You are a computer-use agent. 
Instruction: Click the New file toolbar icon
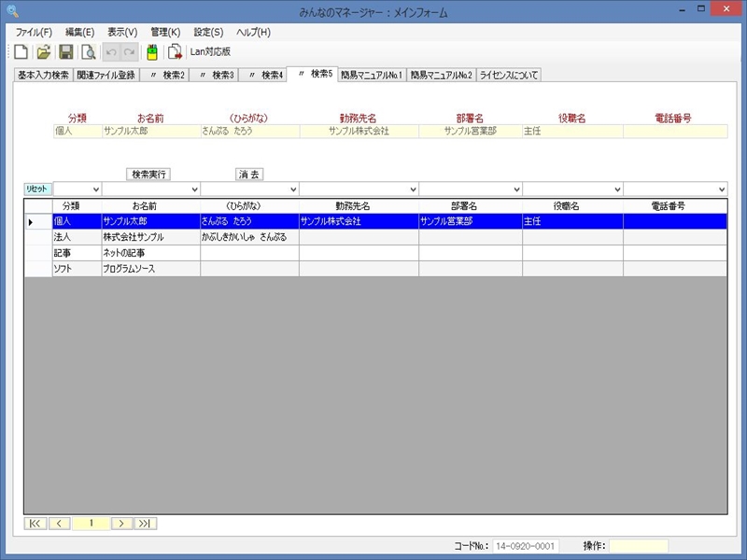click(x=21, y=52)
